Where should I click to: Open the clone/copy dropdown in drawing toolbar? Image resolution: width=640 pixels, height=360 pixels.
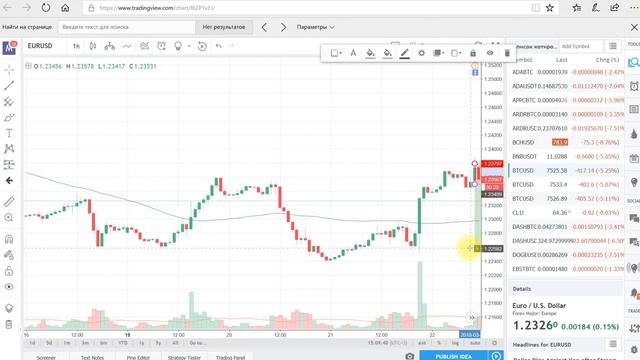pyautogui.click(x=456, y=53)
